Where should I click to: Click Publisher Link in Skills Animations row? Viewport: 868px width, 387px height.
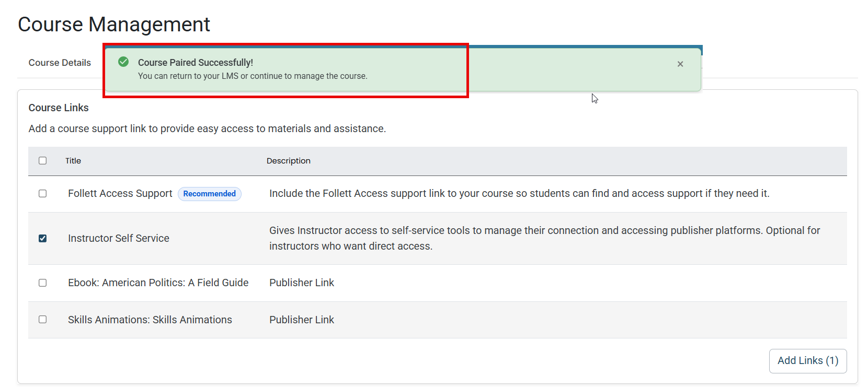point(302,320)
